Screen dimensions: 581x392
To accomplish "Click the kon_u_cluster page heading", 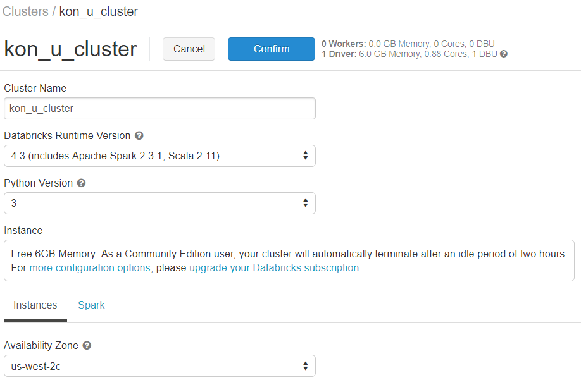I will [70, 49].
